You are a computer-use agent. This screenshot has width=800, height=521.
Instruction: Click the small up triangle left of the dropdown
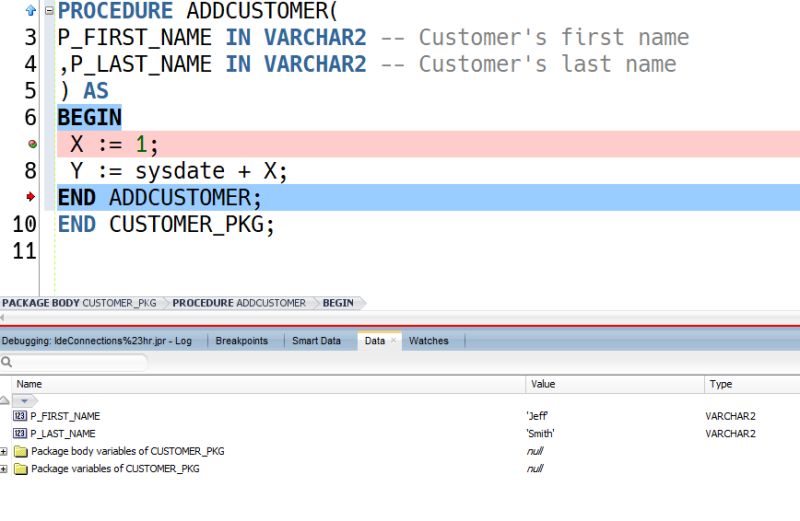tap(5, 400)
